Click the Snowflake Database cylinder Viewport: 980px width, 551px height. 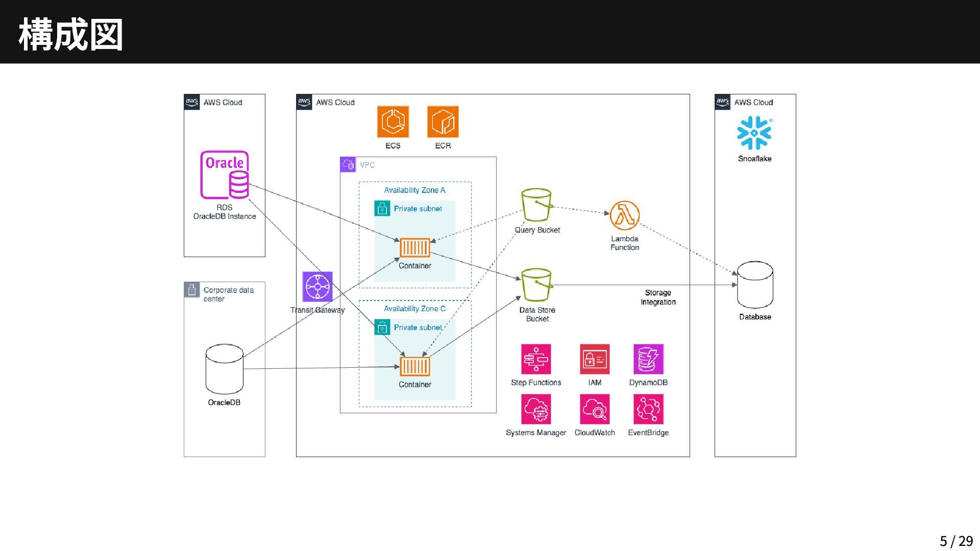(x=755, y=285)
